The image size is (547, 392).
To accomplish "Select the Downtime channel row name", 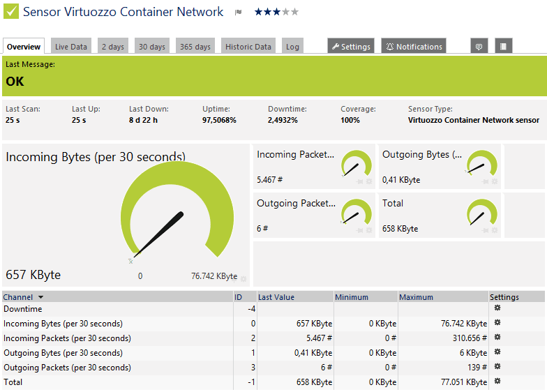I will 23,309.
